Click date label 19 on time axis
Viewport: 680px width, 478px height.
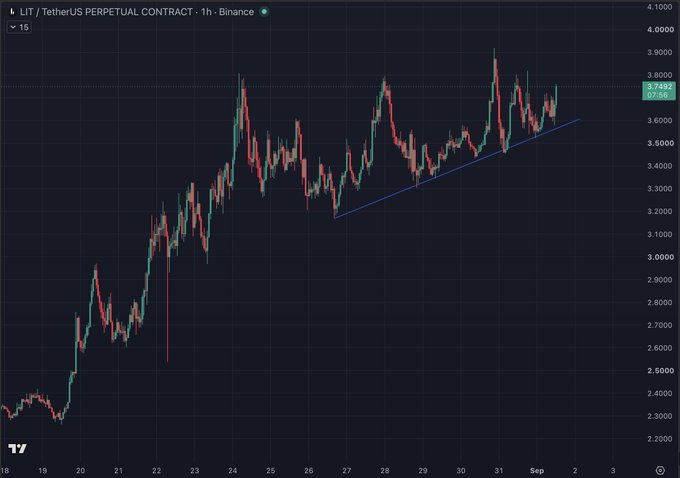pos(42,471)
